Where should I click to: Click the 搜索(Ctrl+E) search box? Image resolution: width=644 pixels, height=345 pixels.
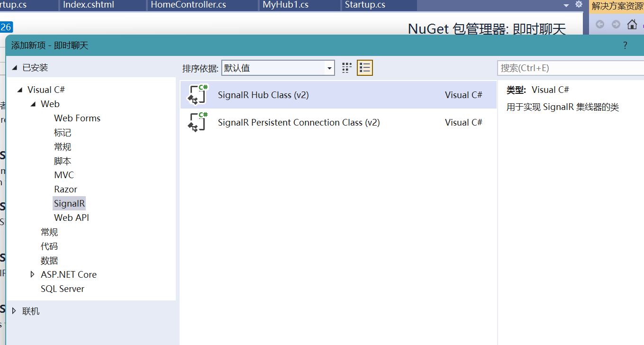point(571,68)
